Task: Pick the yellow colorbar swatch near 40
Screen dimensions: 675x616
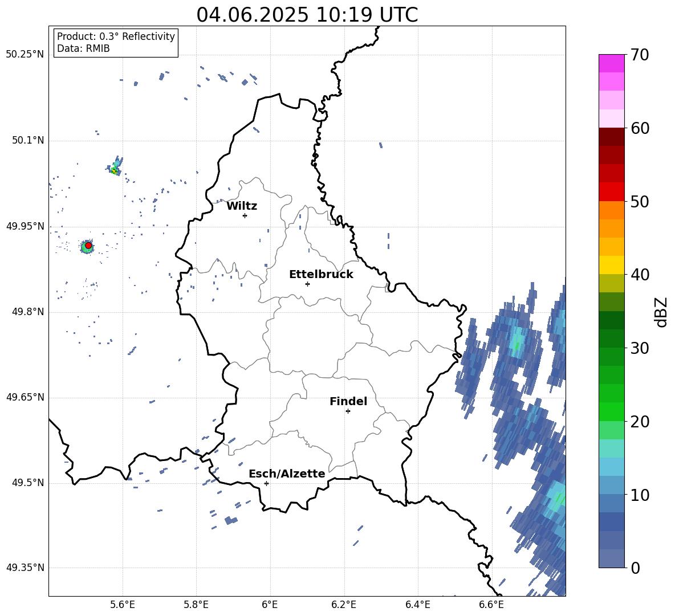Action: pyautogui.click(x=611, y=265)
